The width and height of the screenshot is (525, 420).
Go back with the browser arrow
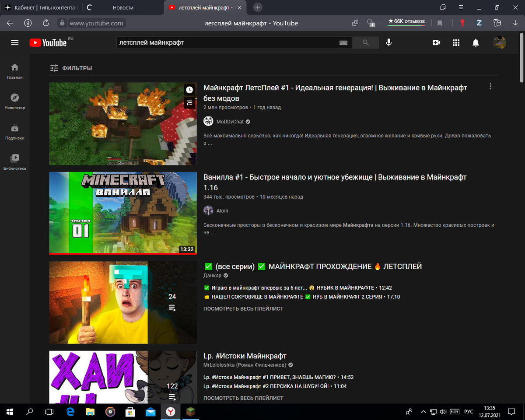(10, 23)
